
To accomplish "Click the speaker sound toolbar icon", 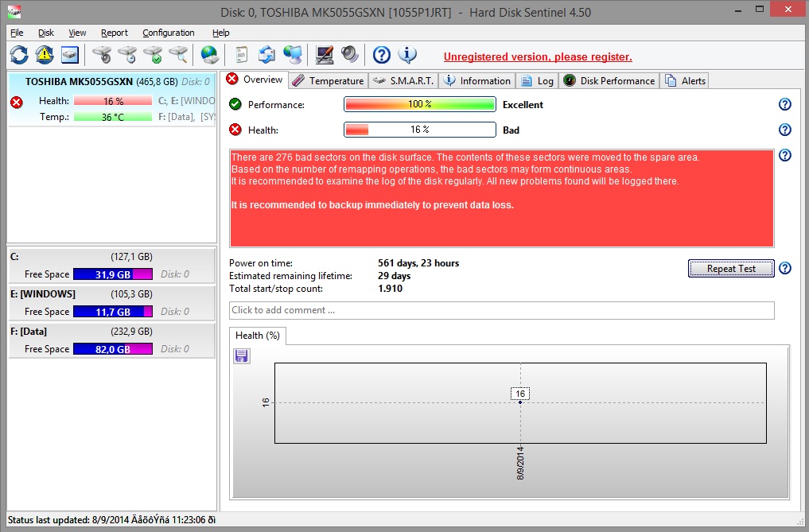I will (349, 55).
